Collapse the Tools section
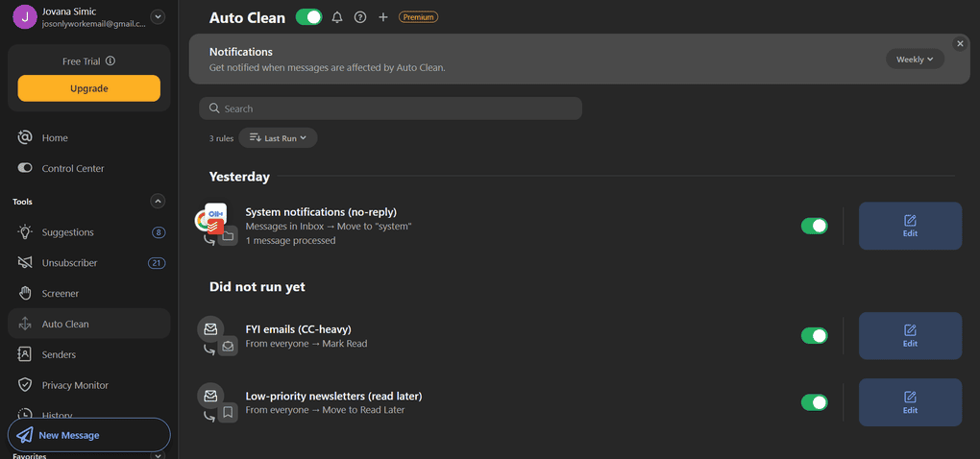The width and height of the screenshot is (980, 459). point(158,202)
